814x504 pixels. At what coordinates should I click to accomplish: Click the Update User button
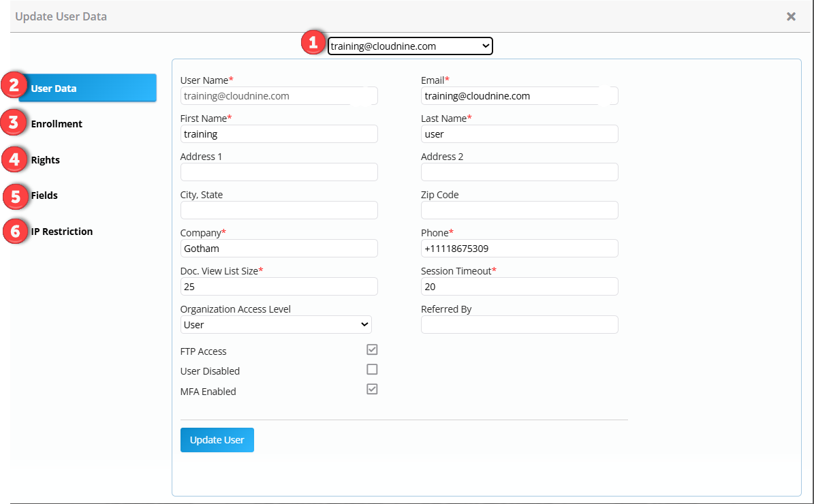tap(217, 439)
